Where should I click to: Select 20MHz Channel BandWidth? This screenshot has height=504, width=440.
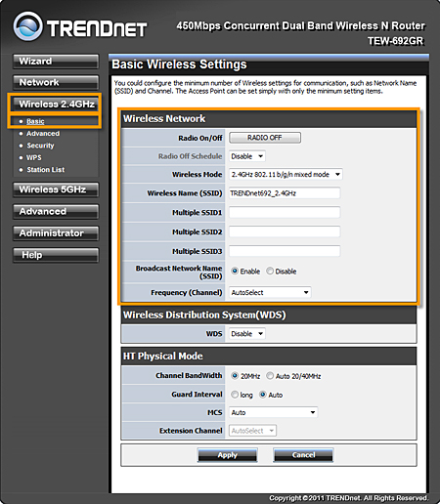235,376
